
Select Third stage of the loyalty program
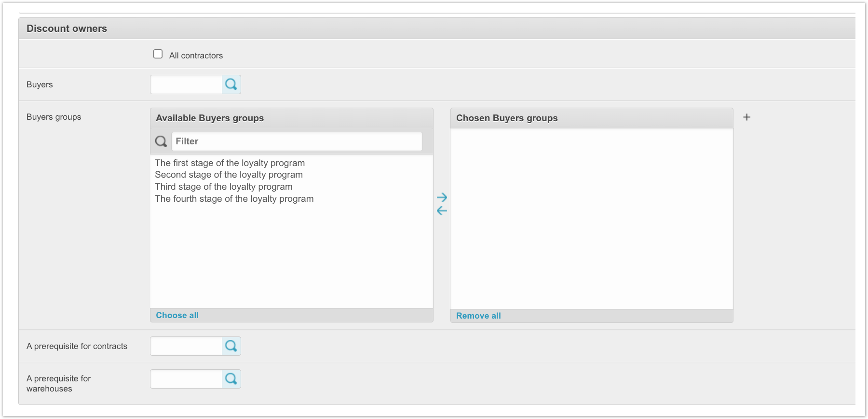point(223,187)
